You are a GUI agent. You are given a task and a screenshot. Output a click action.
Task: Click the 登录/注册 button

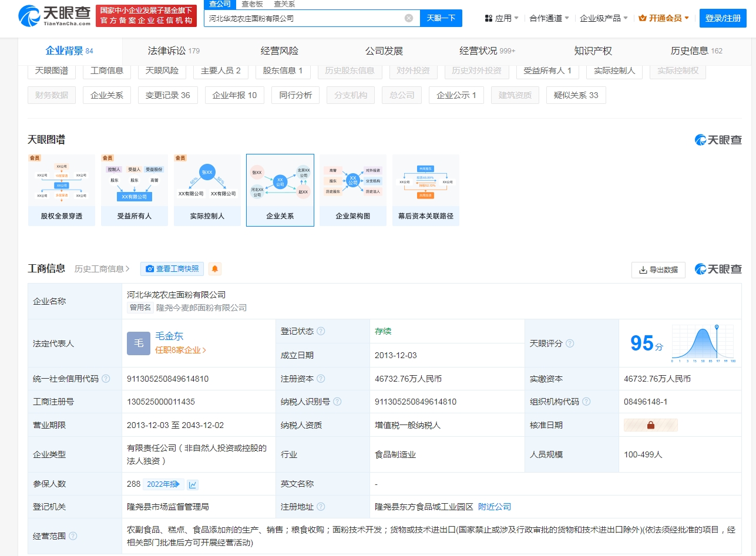pyautogui.click(x=723, y=18)
